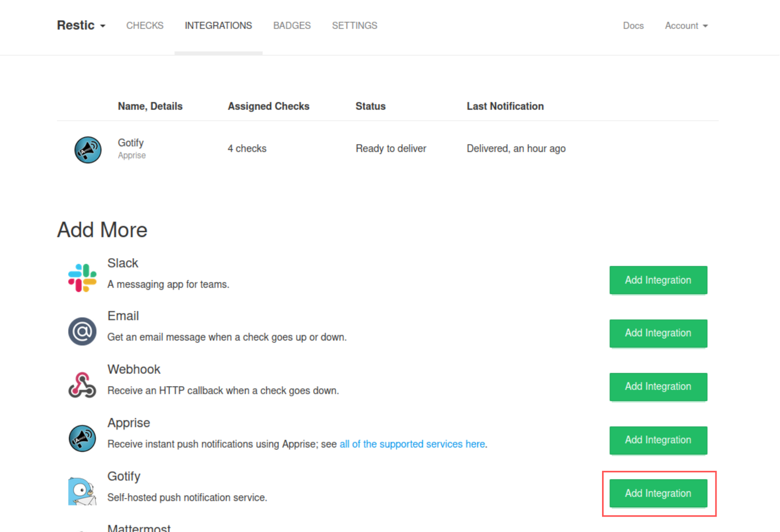
Task: Go to the SETTINGS tab
Action: (354, 25)
